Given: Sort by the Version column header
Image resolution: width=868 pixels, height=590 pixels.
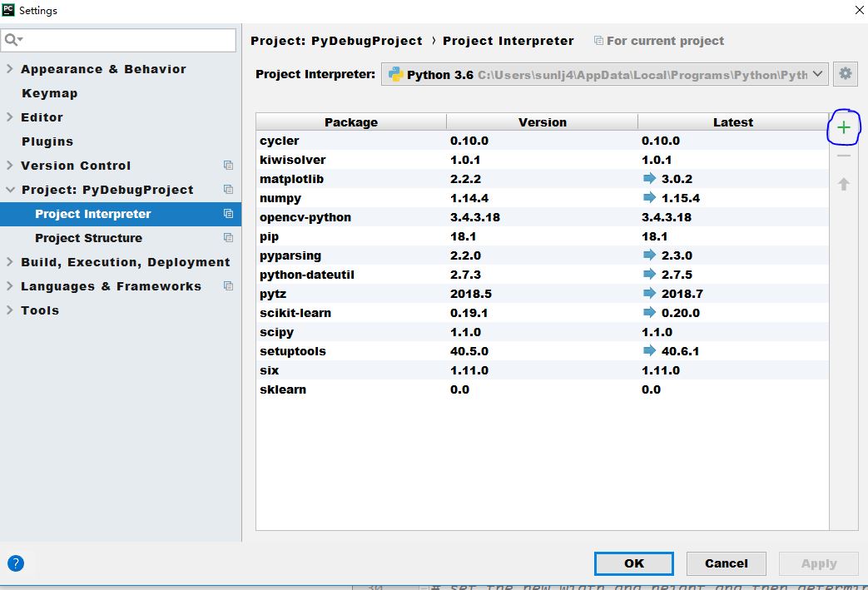Looking at the screenshot, I should 543,121.
